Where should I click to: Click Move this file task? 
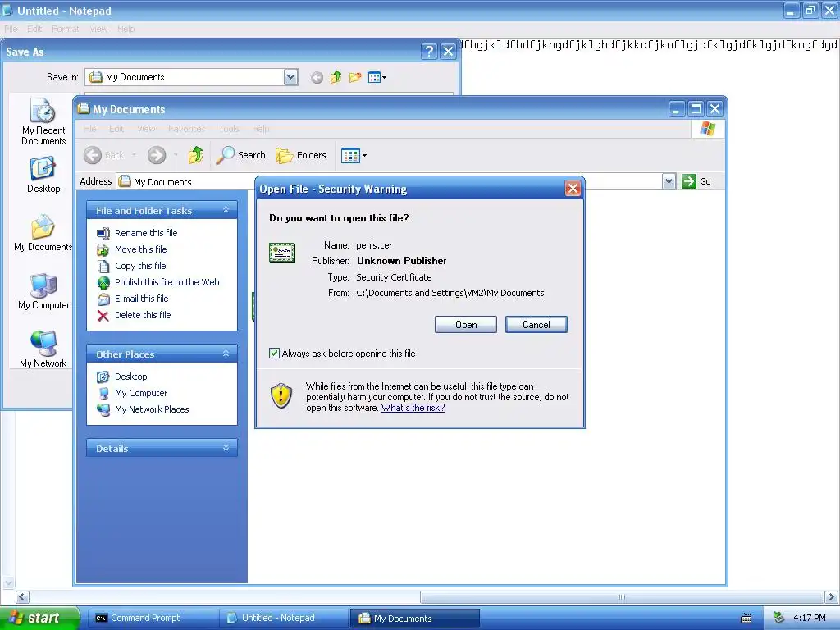(x=141, y=249)
